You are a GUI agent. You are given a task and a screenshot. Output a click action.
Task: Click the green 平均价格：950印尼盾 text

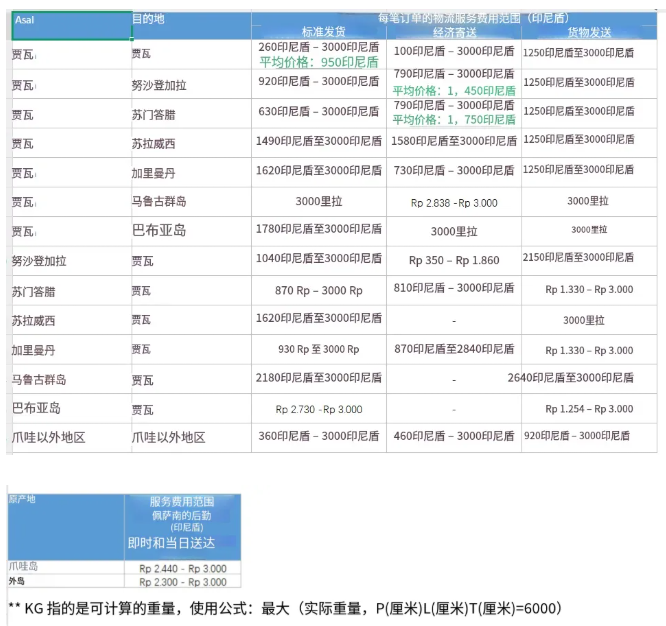click(319, 62)
